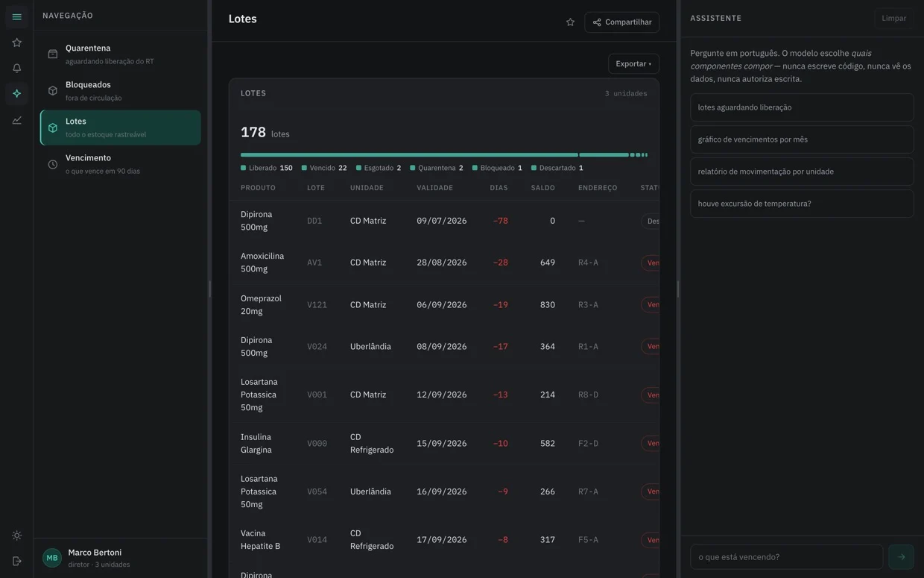Click the Quarentena 2 legend entry

(437, 168)
